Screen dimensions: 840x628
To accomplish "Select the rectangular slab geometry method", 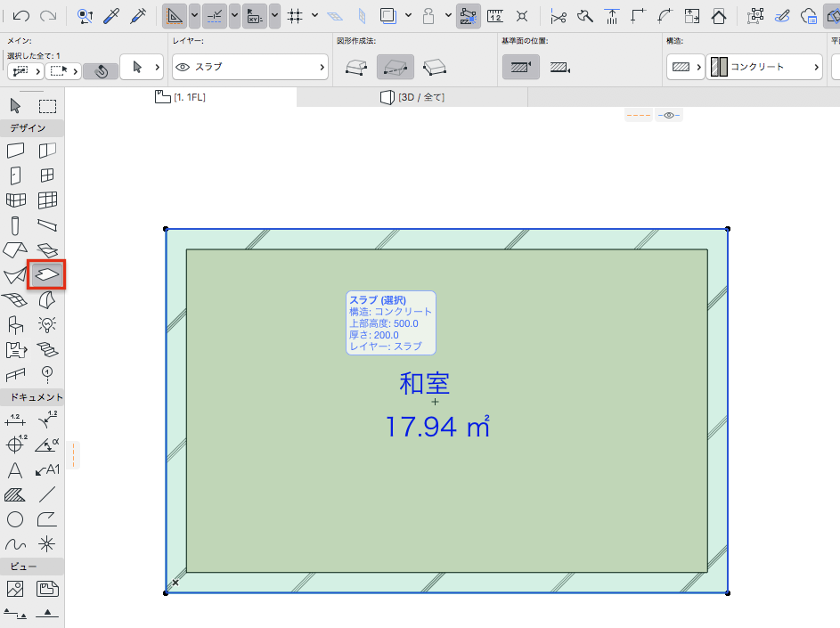I will tap(395, 68).
